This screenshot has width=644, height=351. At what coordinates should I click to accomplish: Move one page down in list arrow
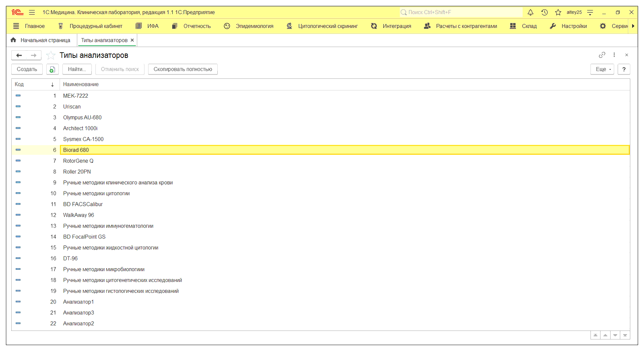tap(615, 335)
